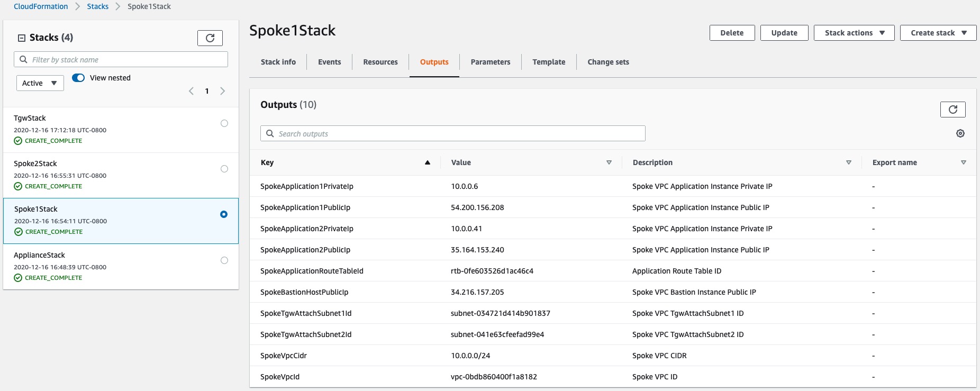Viewport: 980px width, 391px height.
Task: Select the TgwStack radio button
Action: pyautogui.click(x=224, y=123)
